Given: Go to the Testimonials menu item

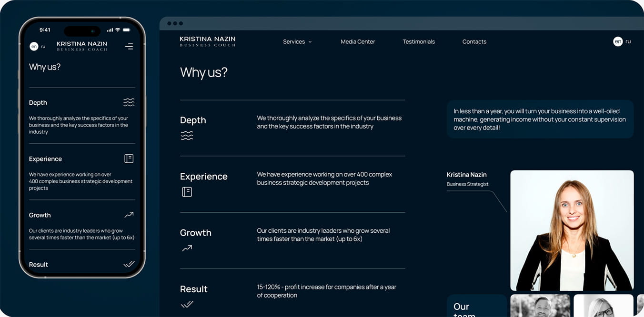Looking at the screenshot, I should click(419, 42).
